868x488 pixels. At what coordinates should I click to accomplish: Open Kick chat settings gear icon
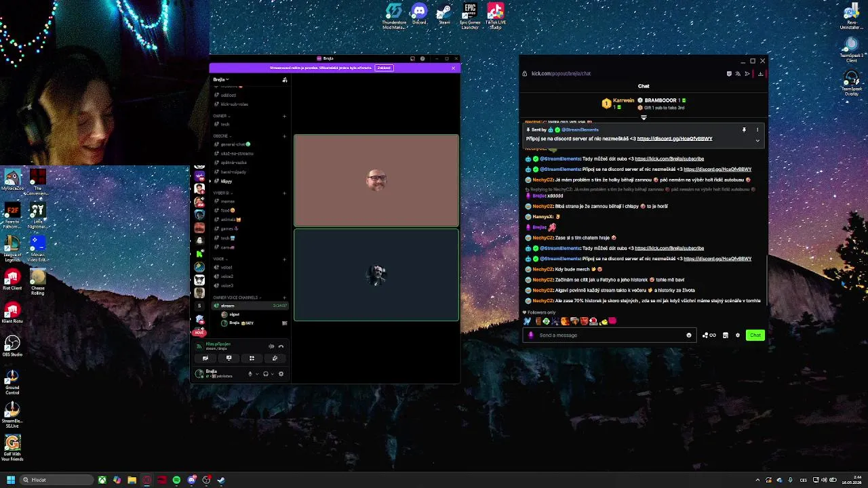pos(738,335)
